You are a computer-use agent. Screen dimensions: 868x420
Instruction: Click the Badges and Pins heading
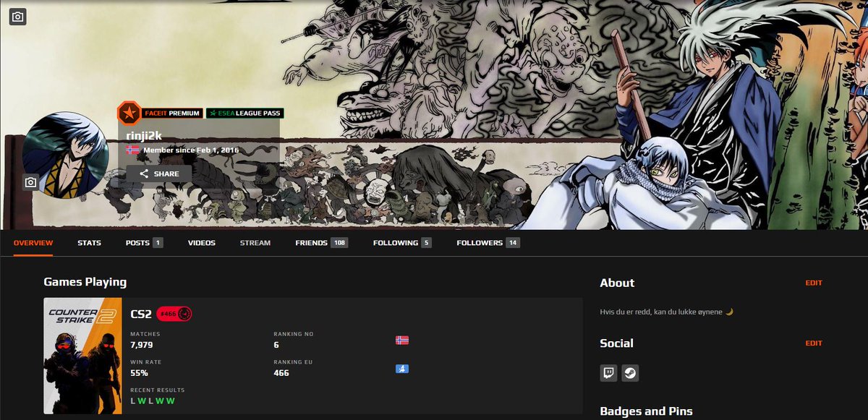tap(646, 411)
